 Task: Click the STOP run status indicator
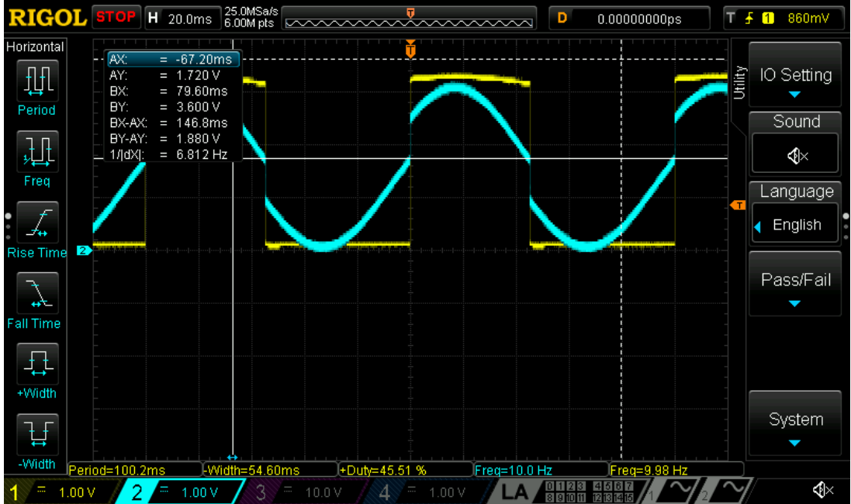(116, 17)
